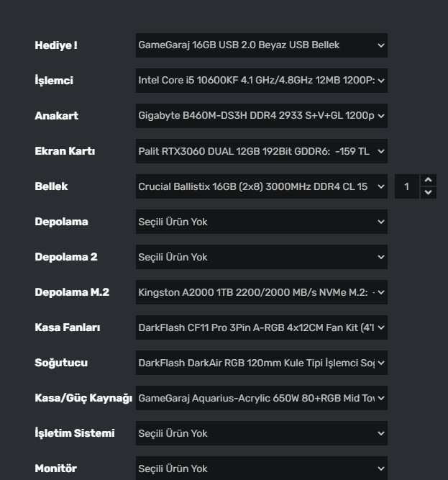
Task: Open the Ekran Kartı graphics card dropdown
Action: 261,151
